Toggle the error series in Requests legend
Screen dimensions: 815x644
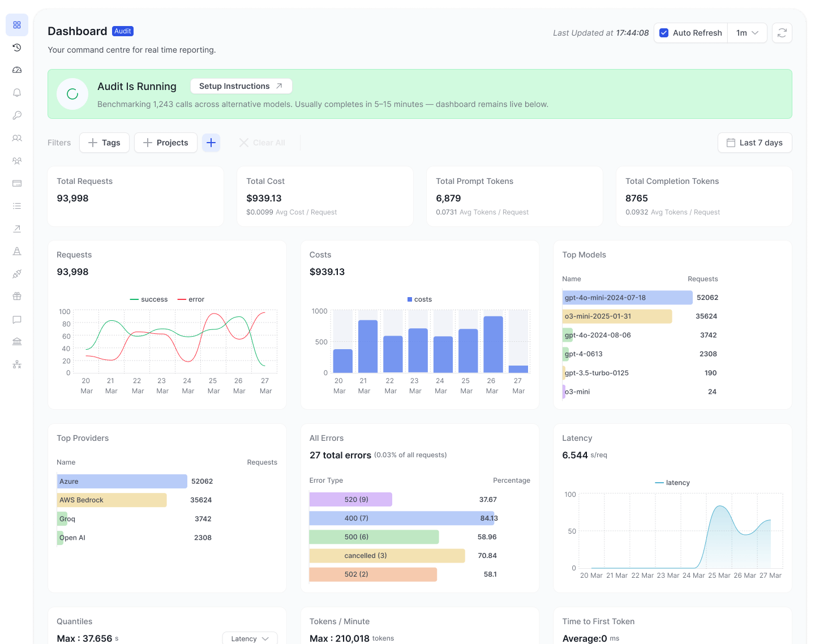[x=191, y=299]
